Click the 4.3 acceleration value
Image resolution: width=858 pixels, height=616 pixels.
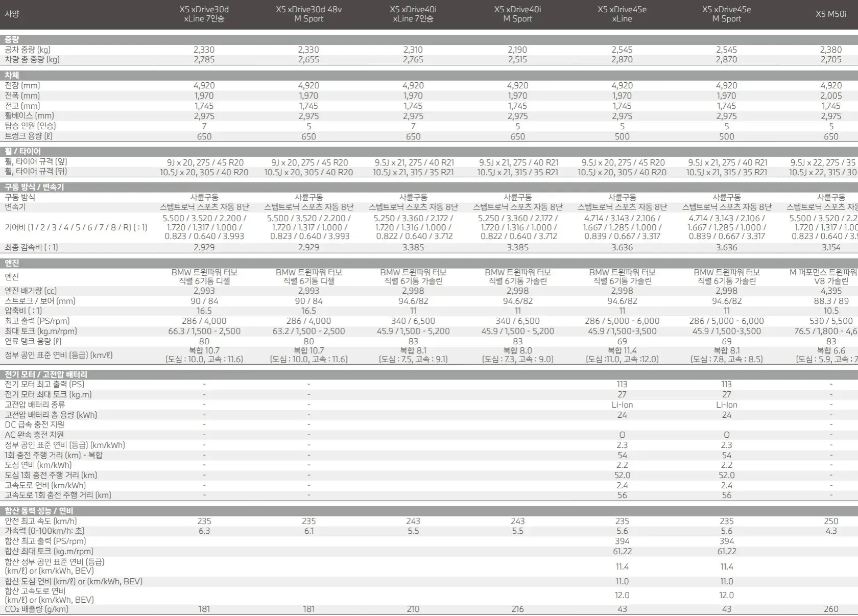831,531
